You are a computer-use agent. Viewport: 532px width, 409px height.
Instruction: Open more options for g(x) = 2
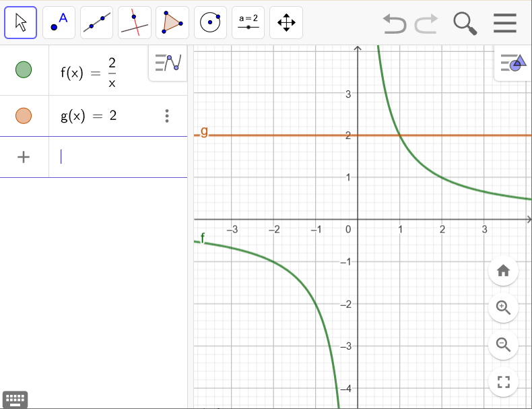click(x=167, y=116)
